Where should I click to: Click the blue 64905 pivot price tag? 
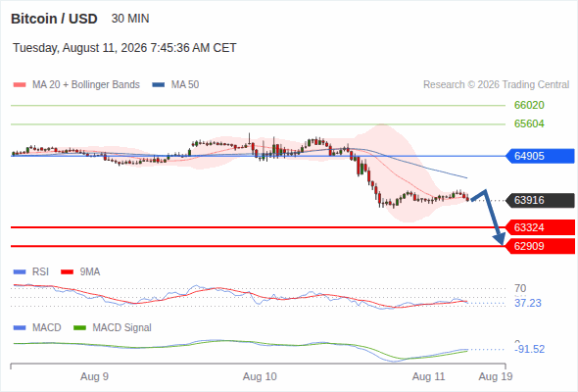[540, 156]
